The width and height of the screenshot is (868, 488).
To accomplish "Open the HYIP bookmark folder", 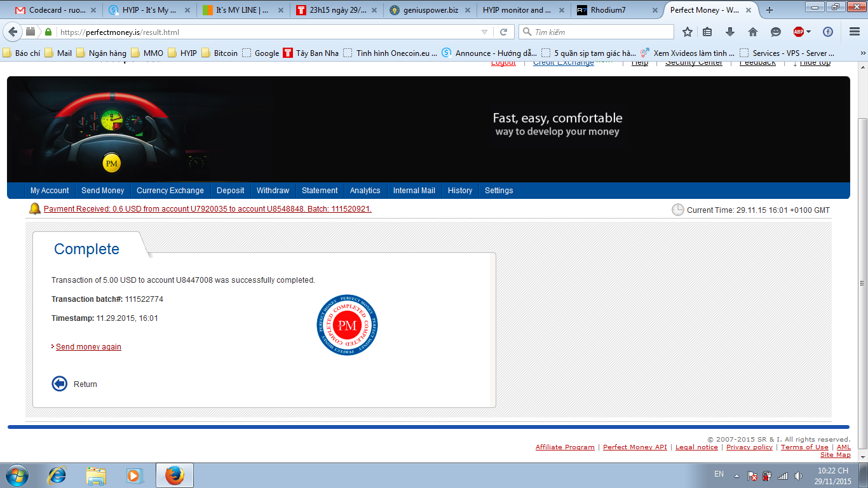I will (x=182, y=53).
